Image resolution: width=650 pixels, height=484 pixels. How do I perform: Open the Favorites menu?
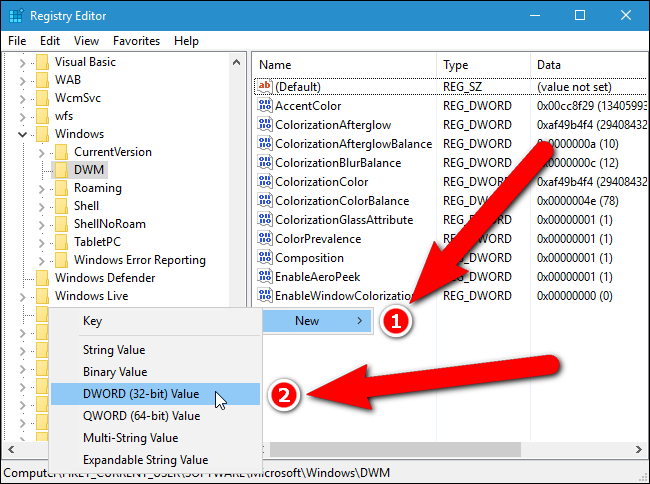(136, 41)
